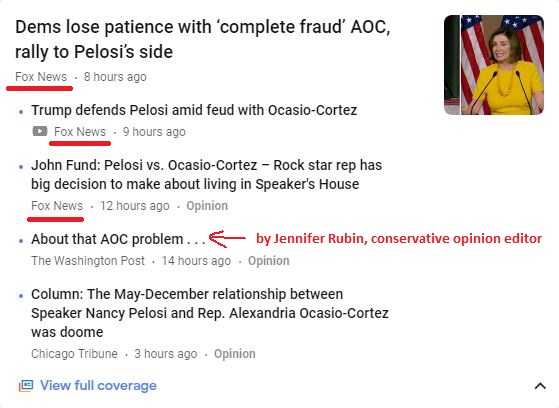The height and width of the screenshot is (408, 559).
Task: Click Fox News source next to video icon
Action: point(80,132)
